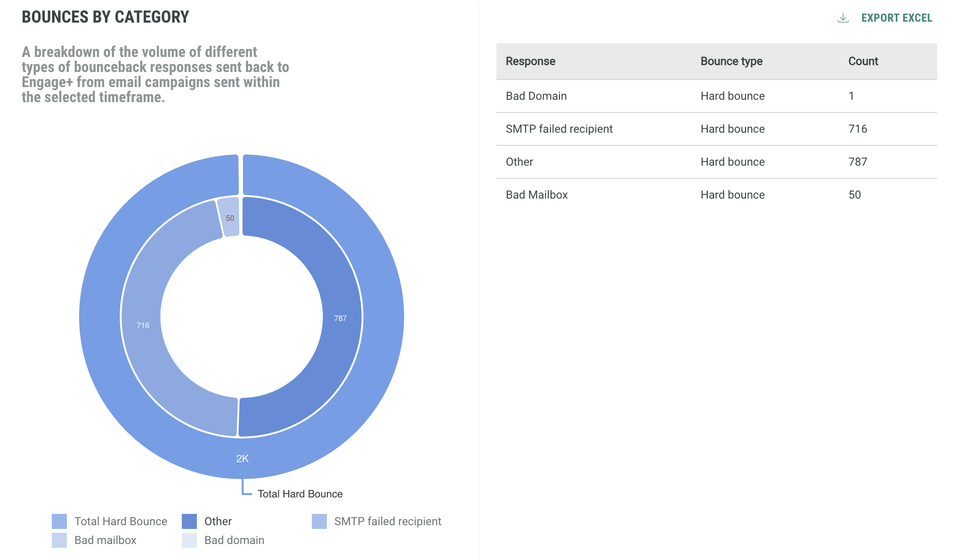Click the Total Hard Bounce chart callout label

tap(300, 494)
